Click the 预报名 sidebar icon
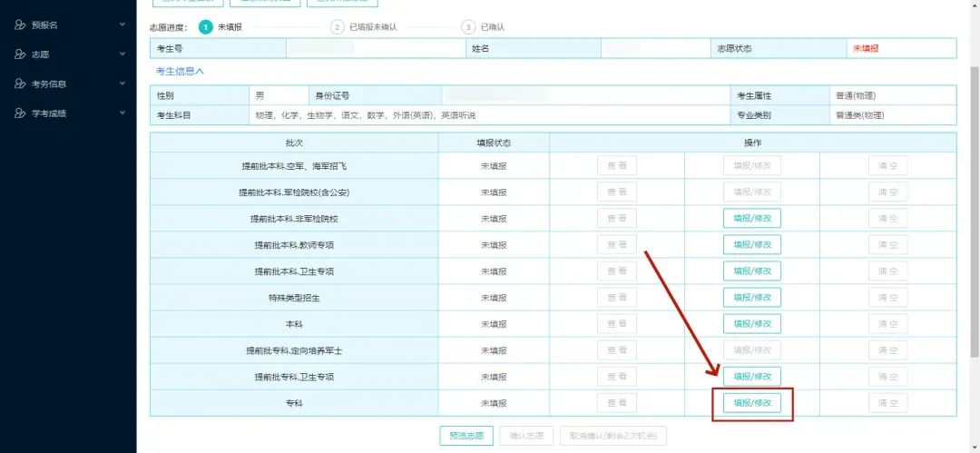Image resolution: width=980 pixels, height=453 pixels. click(20, 25)
